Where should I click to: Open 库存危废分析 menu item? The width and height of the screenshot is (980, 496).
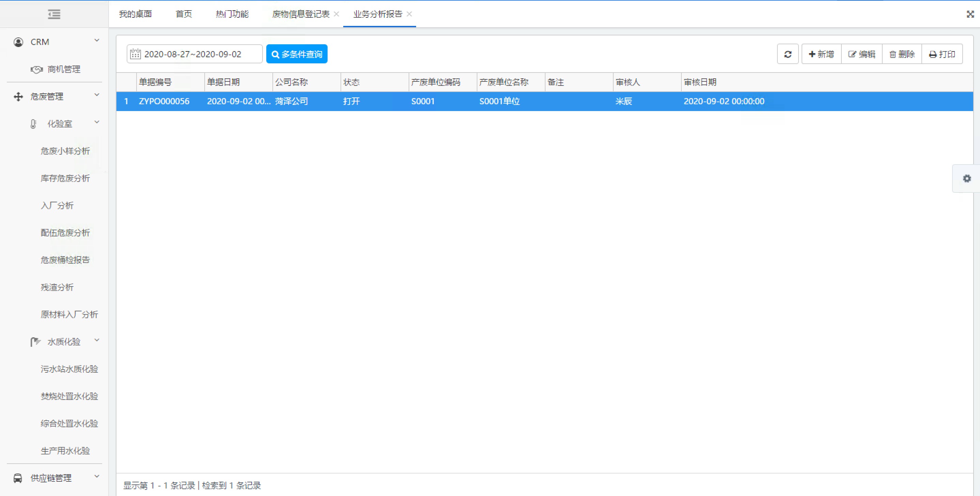point(65,178)
